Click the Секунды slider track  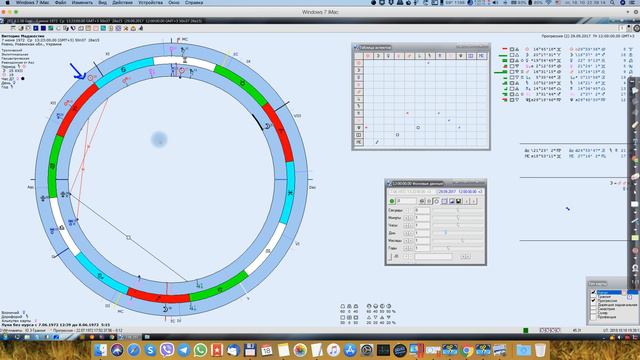click(x=458, y=211)
